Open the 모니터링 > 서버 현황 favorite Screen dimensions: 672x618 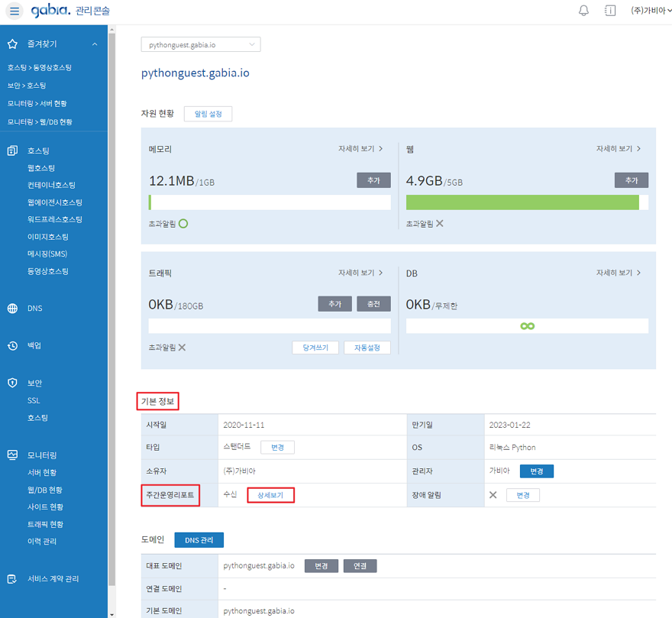pos(37,104)
